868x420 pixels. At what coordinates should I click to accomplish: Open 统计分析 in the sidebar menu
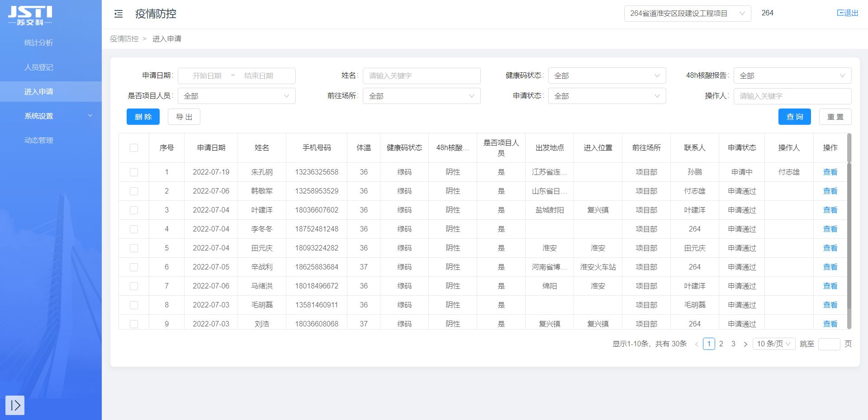point(39,43)
